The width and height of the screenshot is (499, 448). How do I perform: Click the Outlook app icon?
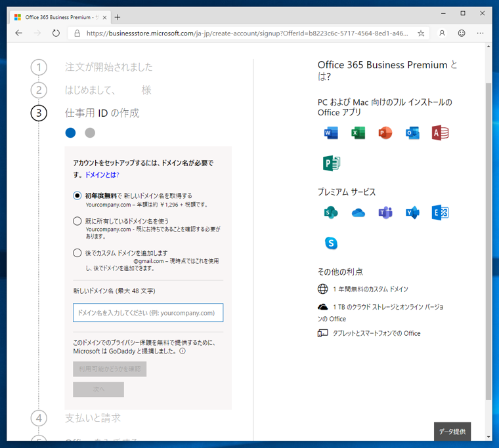(x=412, y=132)
